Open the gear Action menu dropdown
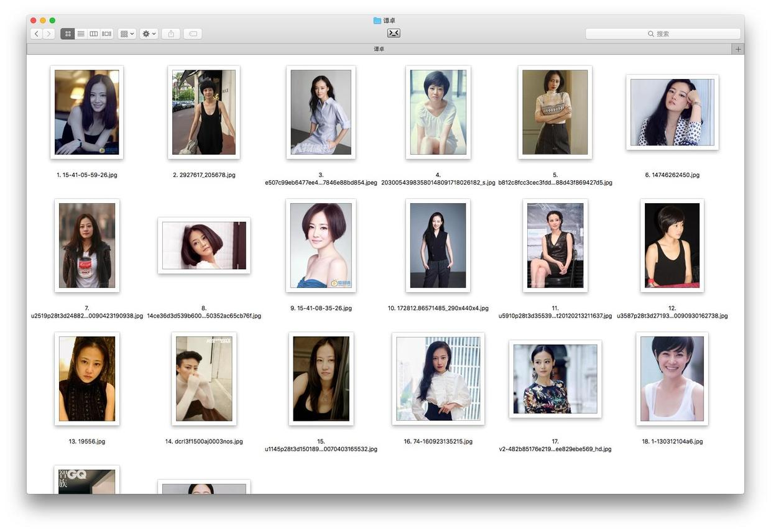Image resolution: width=771 pixels, height=532 pixels. click(x=149, y=34)
